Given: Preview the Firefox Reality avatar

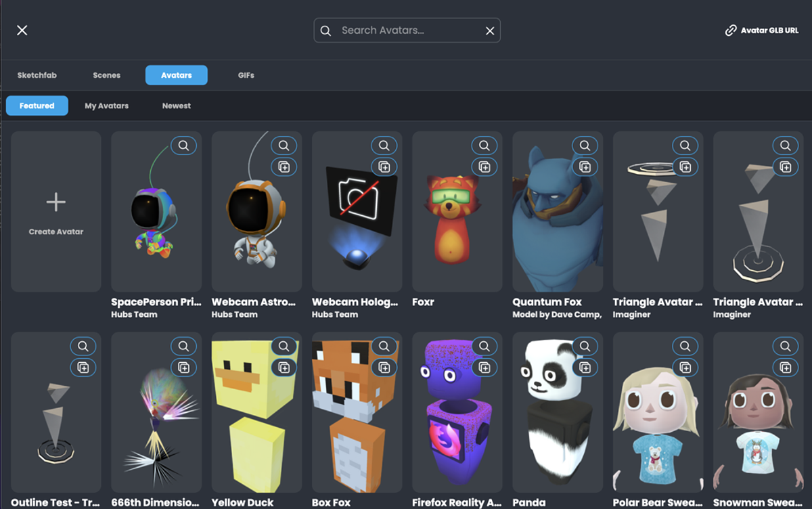Looking at the screenshot, I should click(x=484, y=346).
